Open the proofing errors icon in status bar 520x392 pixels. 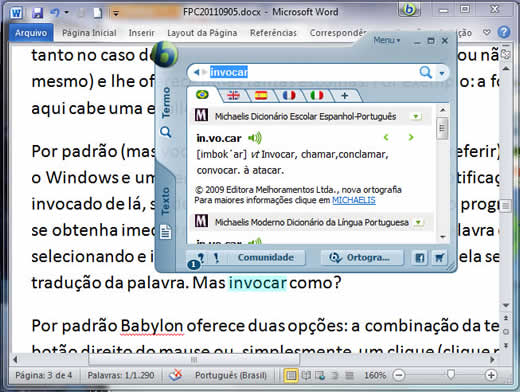175,375
